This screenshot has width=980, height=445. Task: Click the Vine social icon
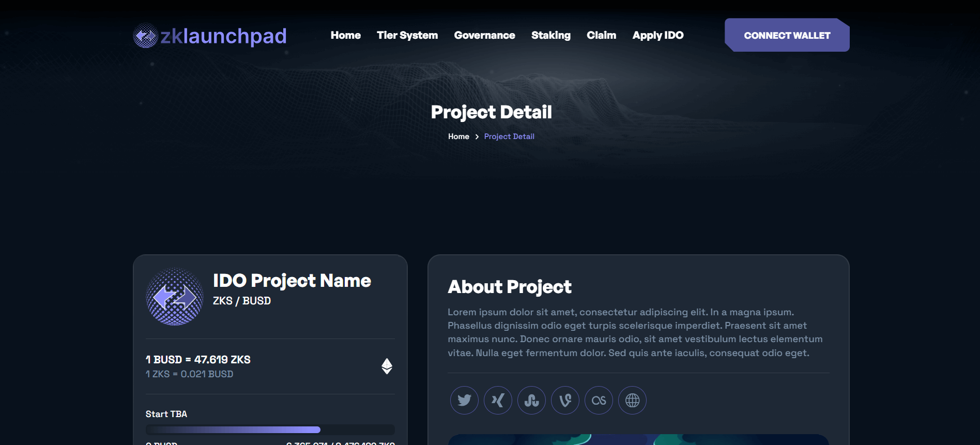(x=565, y=401)
